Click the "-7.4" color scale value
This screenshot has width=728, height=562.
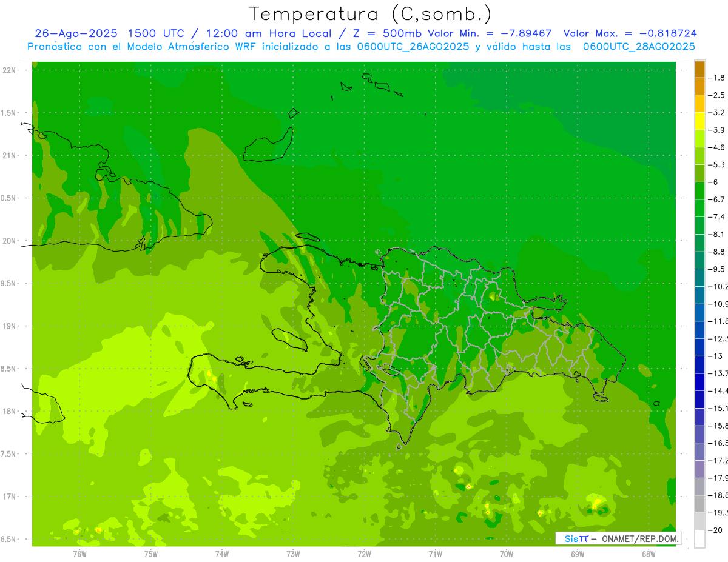click(x=716, y=217)
